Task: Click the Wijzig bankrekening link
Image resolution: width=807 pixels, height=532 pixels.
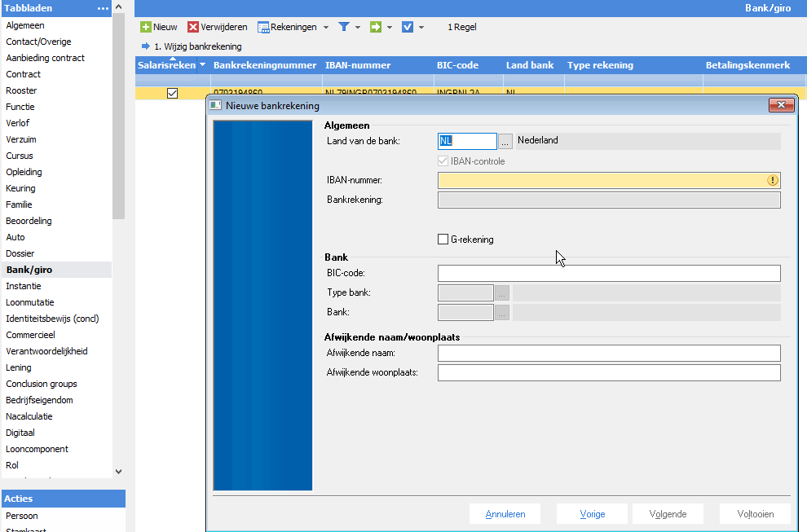Action: [x=197, y=46]
